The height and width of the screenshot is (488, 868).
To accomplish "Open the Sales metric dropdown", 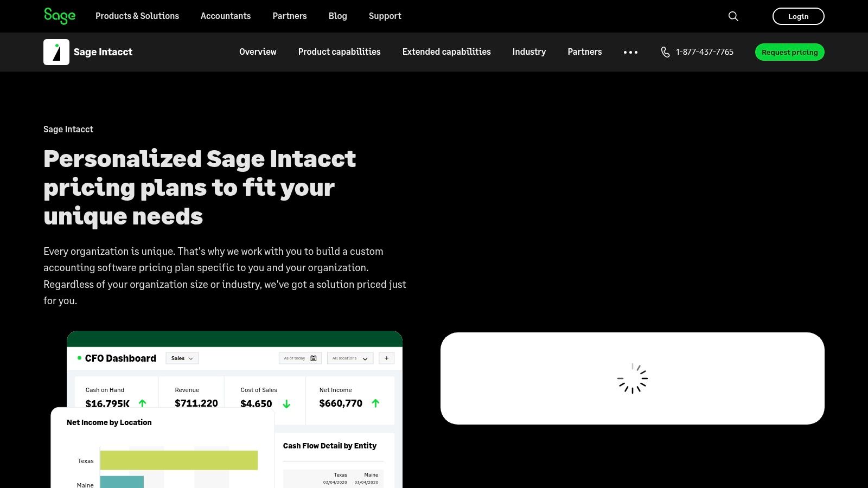I will (182, 358).
